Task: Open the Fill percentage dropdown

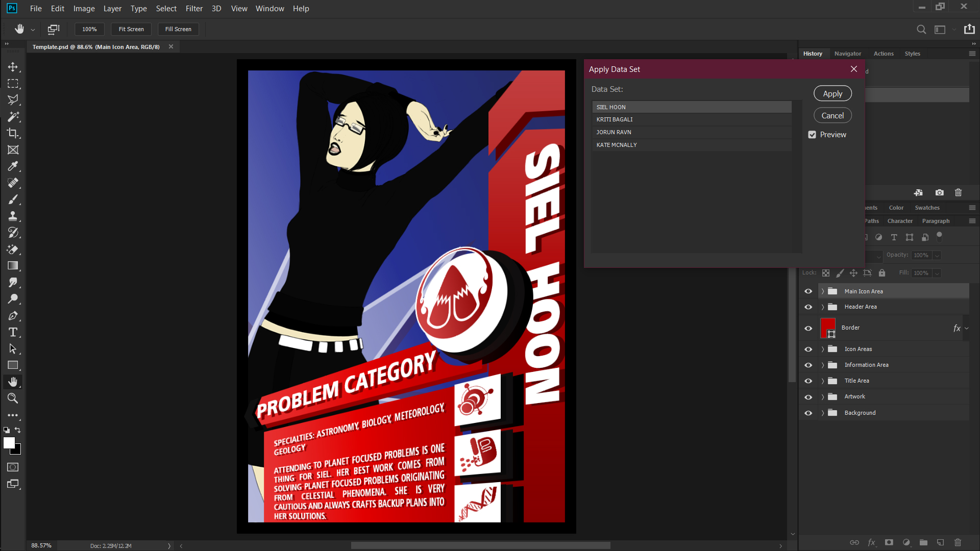Action: (x=937, y=273)
